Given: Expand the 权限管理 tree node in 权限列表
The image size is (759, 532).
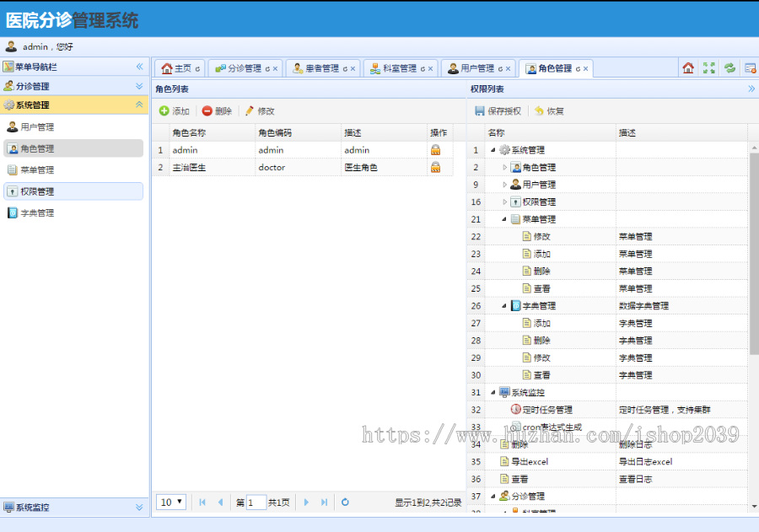Looking at the screenshot, I should (504, 202).
